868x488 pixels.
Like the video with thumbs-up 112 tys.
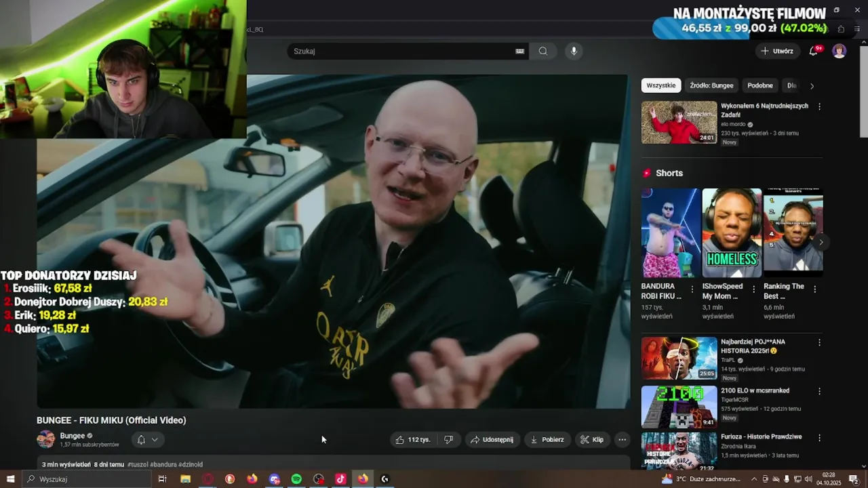413,439
